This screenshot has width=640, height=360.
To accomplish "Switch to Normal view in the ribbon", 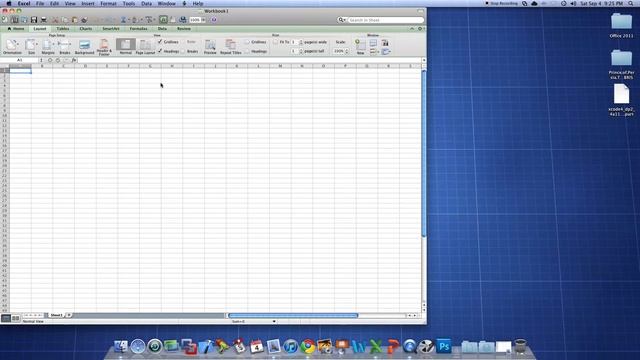I will point(125,46).
